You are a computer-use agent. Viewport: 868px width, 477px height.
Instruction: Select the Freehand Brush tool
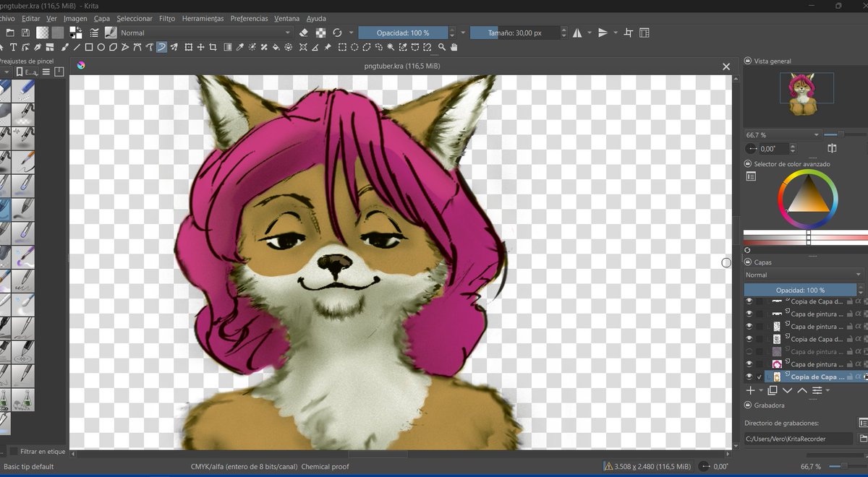[65, 47]
